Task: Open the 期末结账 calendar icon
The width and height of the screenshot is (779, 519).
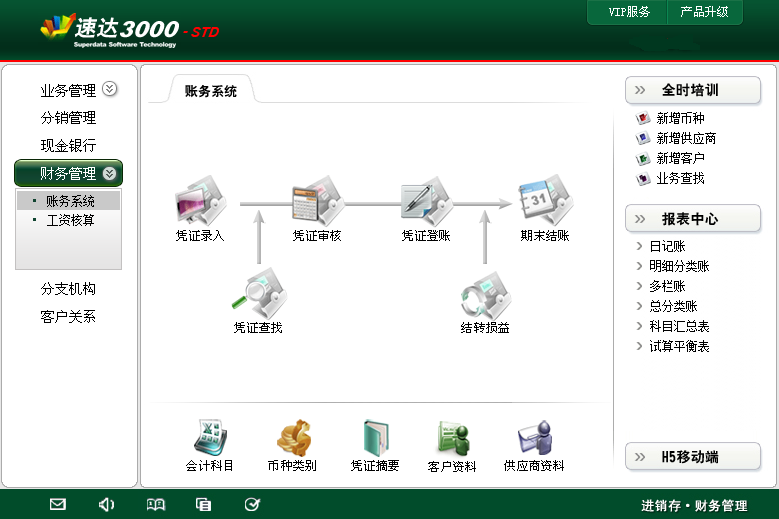Action: pos(545,199)
